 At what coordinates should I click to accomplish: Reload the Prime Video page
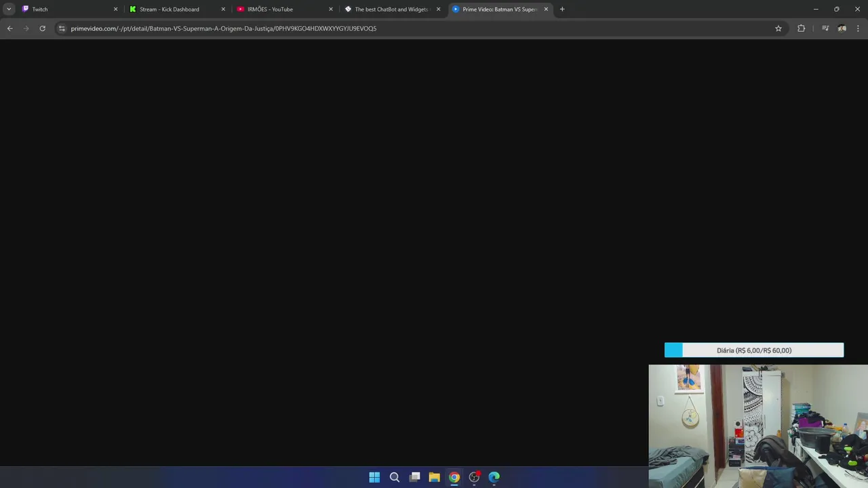[42, 28]
